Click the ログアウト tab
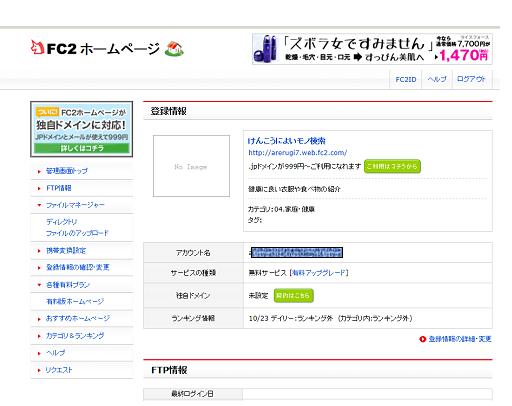Screen dimensions: 512x406 point(471,79)
